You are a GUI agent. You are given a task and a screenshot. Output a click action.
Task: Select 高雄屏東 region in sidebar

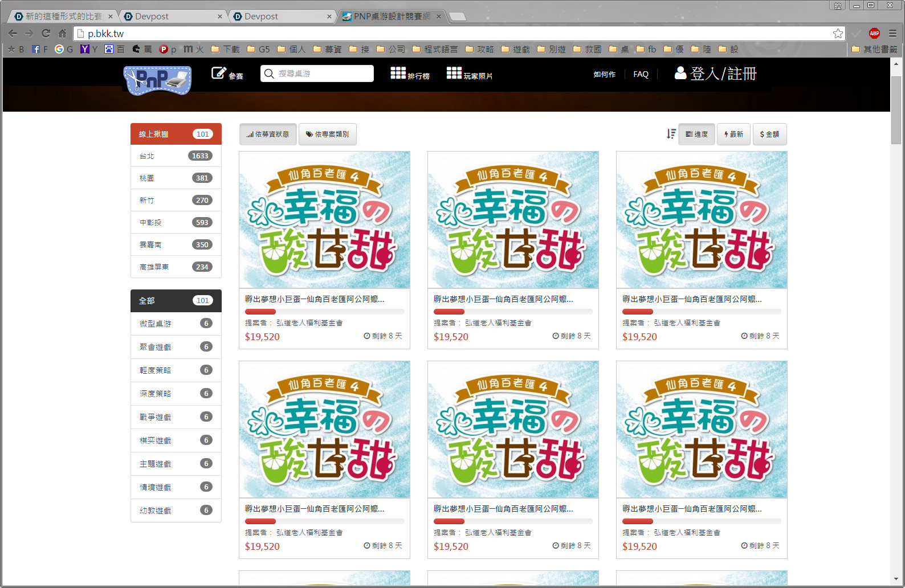(176, 267)
